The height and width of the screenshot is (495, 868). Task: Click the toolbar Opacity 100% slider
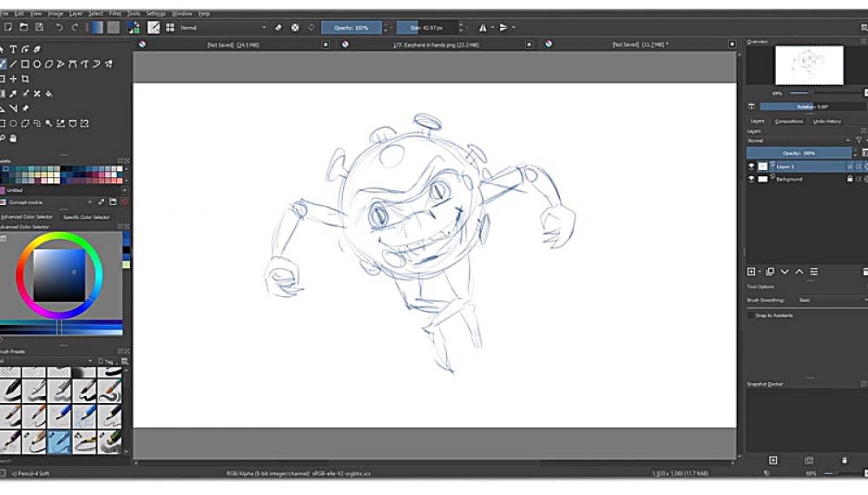coord(351,28)
